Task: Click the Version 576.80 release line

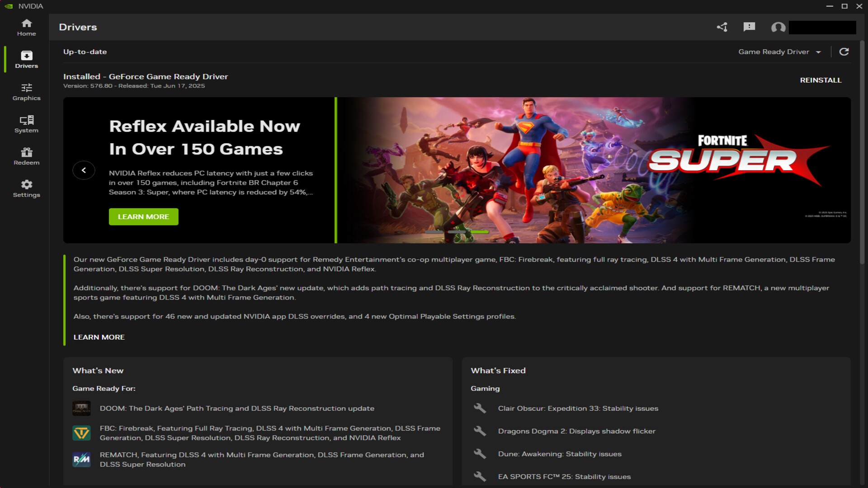Action: tap(134, 86)
